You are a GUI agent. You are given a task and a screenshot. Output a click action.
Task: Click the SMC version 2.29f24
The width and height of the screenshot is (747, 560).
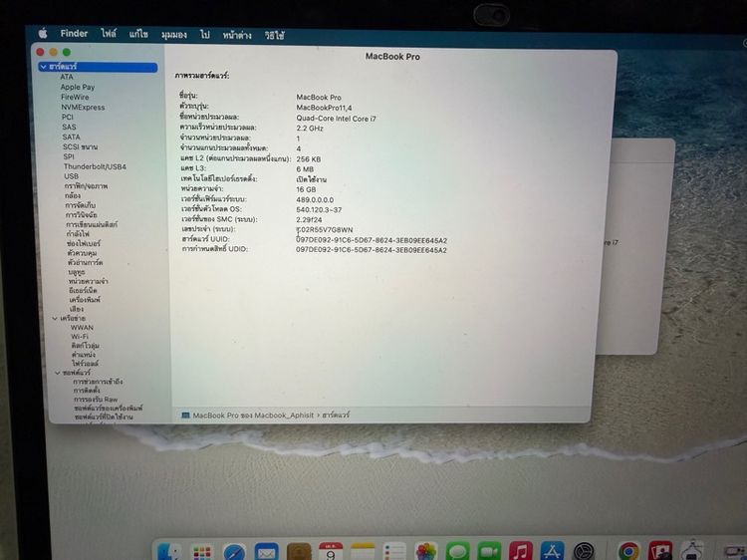[x=309, y=219]
